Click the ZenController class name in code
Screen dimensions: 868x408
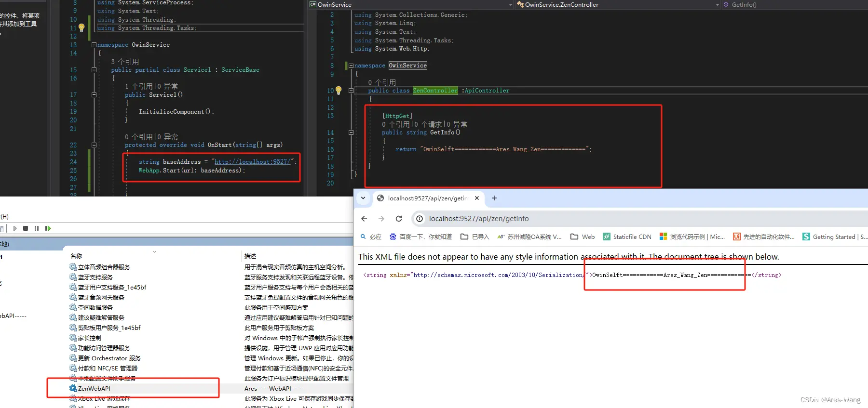point(435,91)
